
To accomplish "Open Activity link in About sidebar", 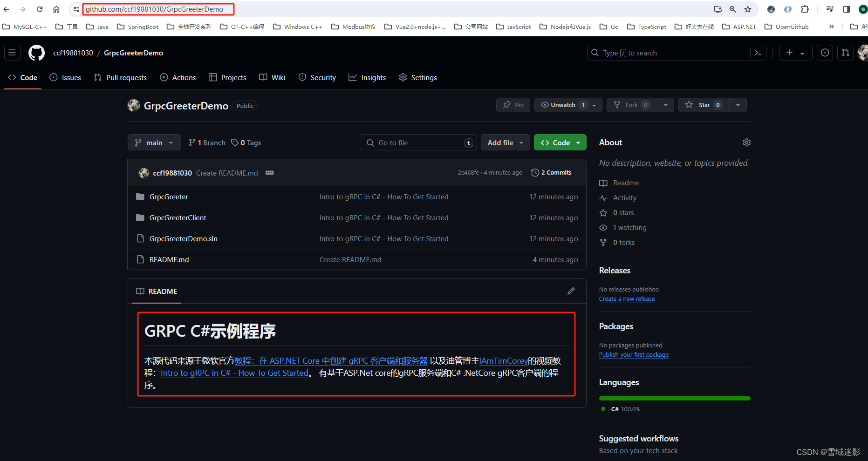I will [x=618, y=198].
